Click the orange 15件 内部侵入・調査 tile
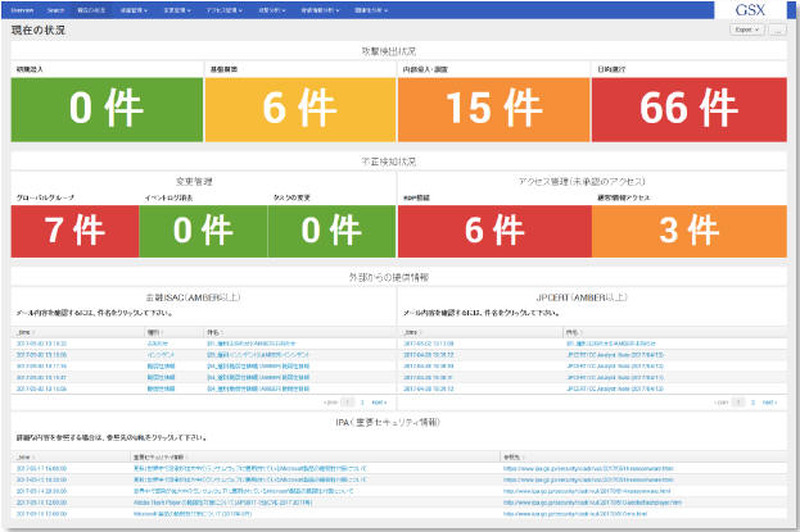This screenshot has width=800, height=532. click(494, 110)
